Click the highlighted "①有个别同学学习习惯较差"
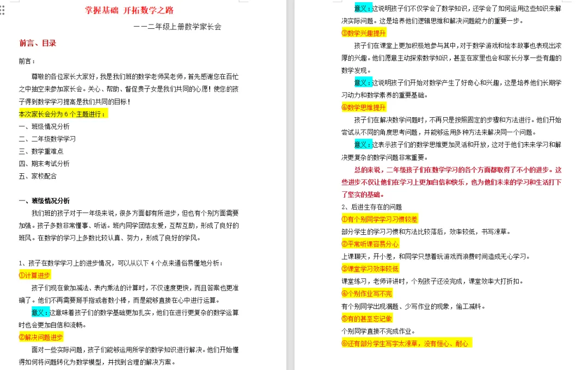588x370 pixels. pos(379,219)
